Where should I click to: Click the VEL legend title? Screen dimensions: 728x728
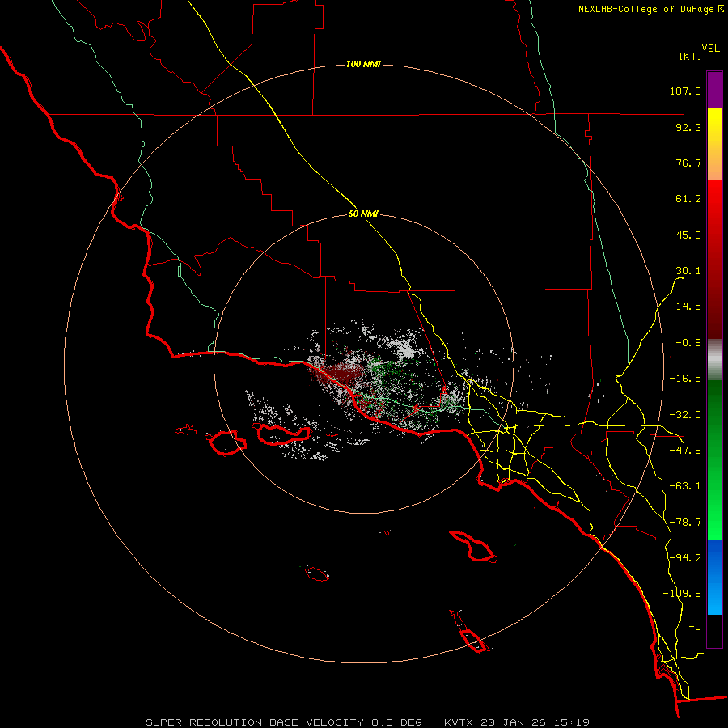710,49
